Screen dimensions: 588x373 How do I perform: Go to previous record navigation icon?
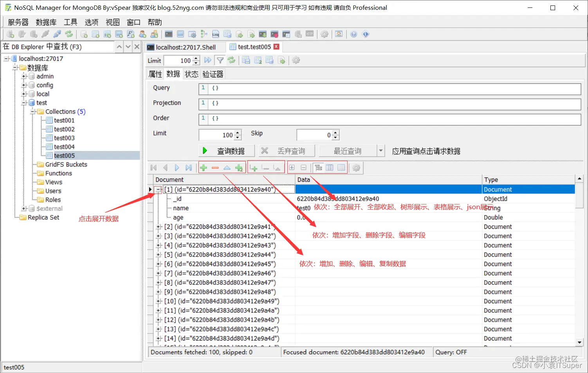165,168
